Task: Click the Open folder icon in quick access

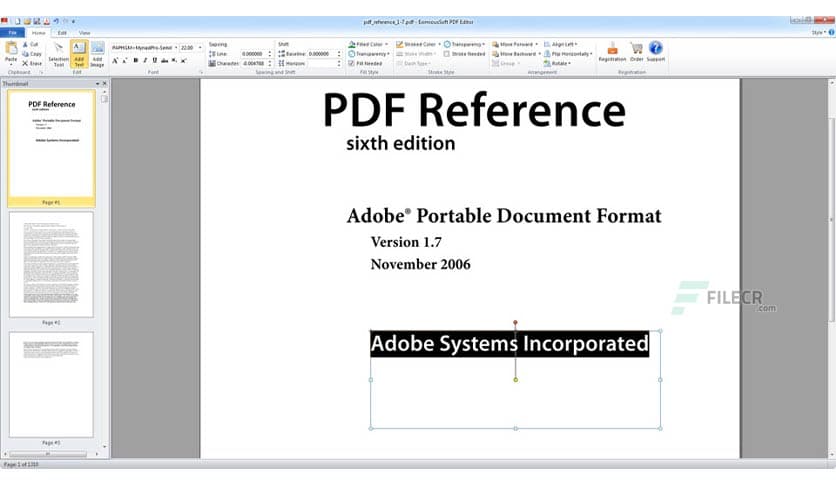Action: [27, 21]
